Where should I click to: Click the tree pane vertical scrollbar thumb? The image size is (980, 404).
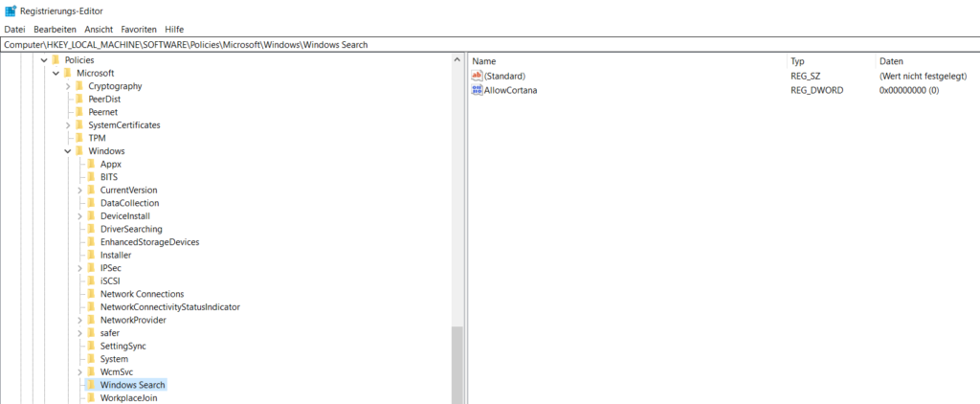(457, 365)
